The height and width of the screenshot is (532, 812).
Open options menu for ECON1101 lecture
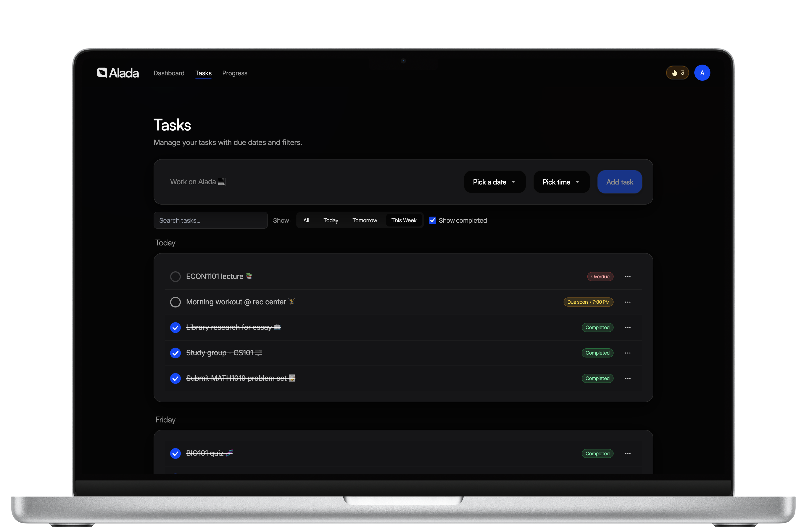[x=627, y=277]
